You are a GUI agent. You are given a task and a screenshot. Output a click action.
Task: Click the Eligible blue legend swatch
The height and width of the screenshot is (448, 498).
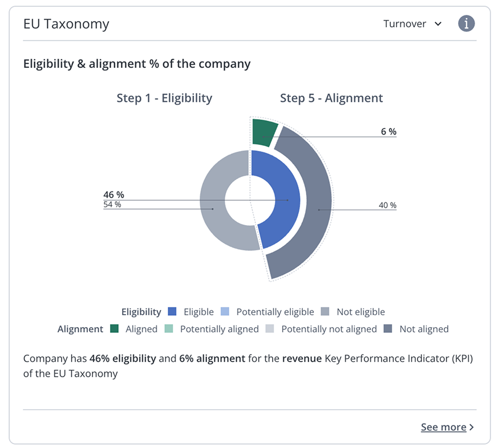tap(172, 312)
